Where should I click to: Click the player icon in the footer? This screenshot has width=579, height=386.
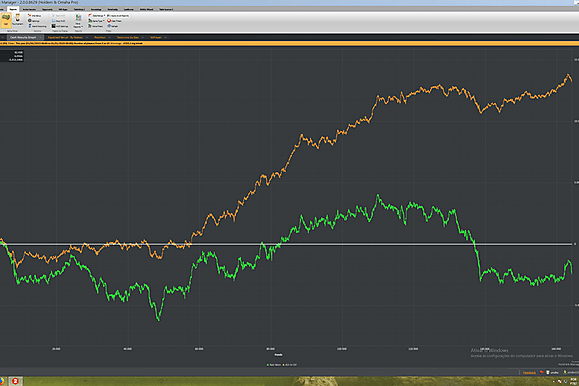tap(565, 372)
